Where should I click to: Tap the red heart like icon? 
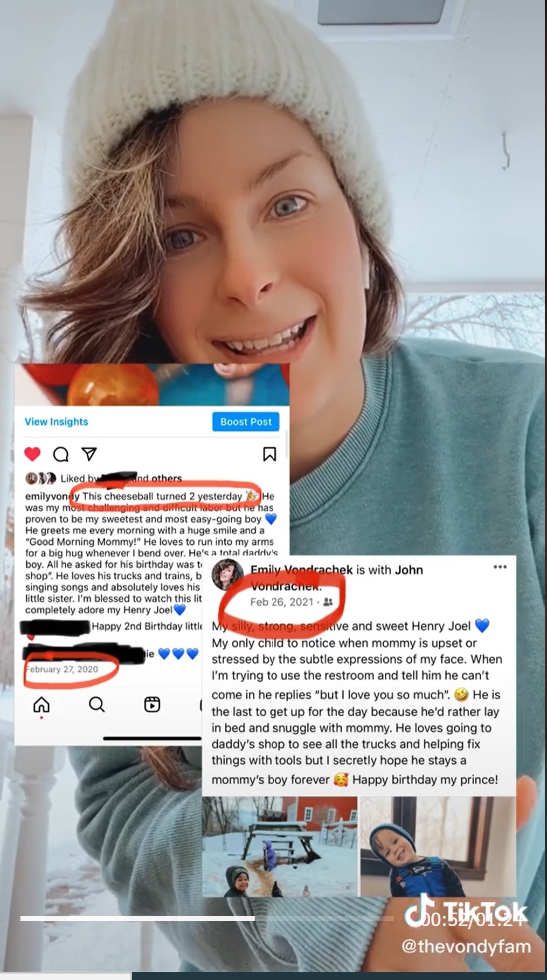pos(32,454)
